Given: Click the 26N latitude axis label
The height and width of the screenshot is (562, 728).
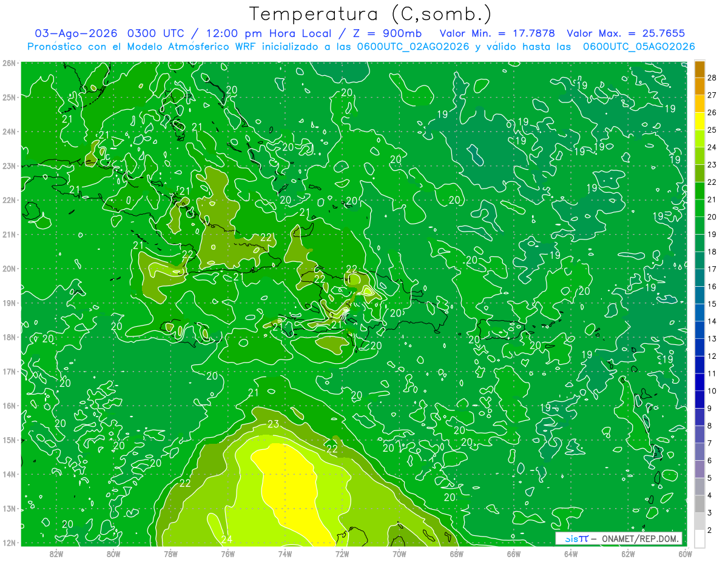Looking at the screenshot, I should click(9, 63).
